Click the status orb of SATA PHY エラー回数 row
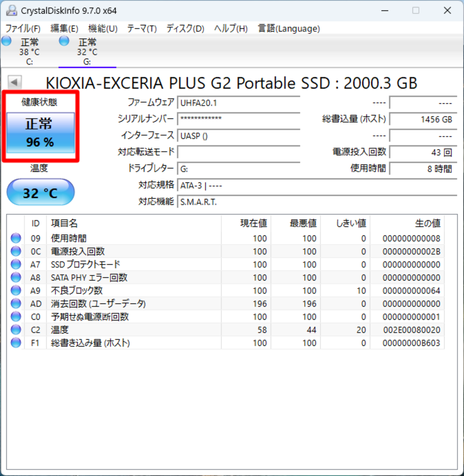This screenshot has height=476, width=464. coord(16,277)
